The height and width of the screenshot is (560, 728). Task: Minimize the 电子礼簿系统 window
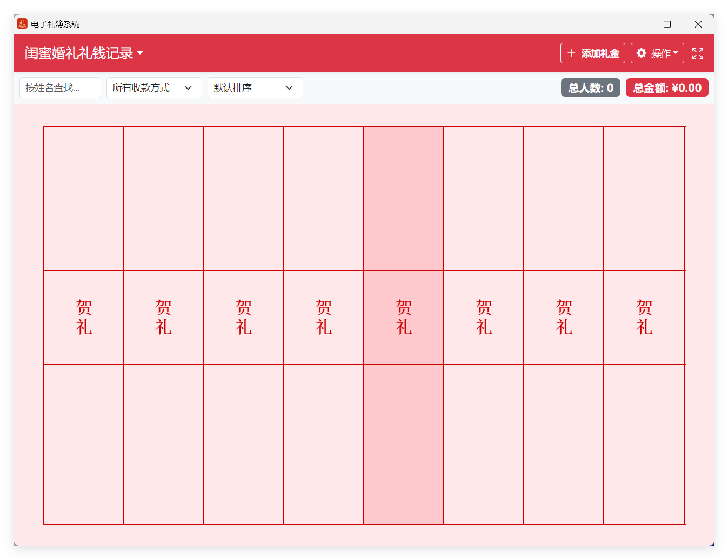pyautogui.click(x=636, y=24)
